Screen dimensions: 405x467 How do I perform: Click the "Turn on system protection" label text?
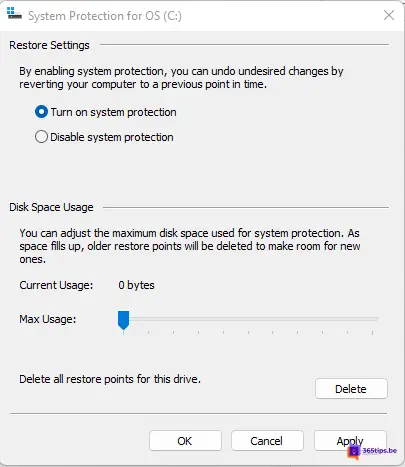coord(113,112)
